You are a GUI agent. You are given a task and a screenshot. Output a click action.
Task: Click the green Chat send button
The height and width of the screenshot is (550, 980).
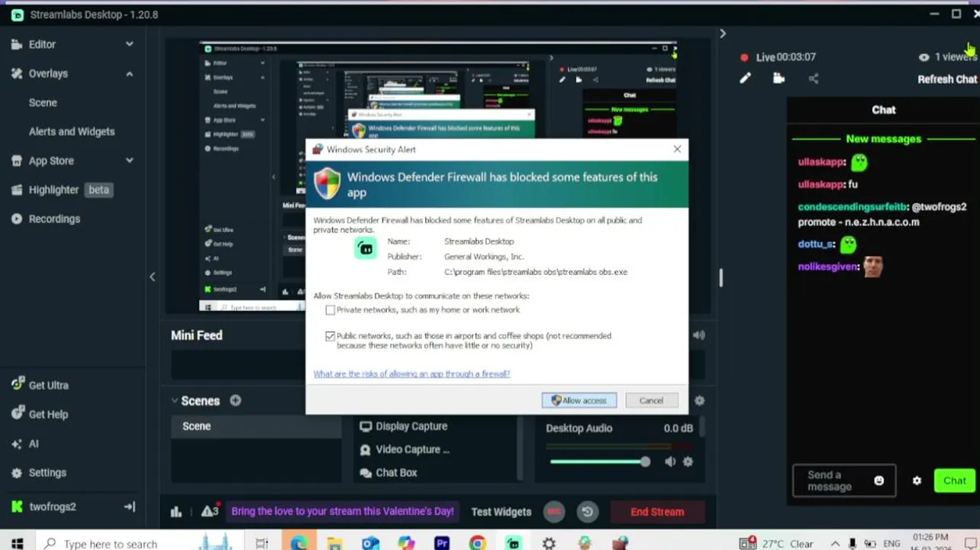tap(955, 480)
